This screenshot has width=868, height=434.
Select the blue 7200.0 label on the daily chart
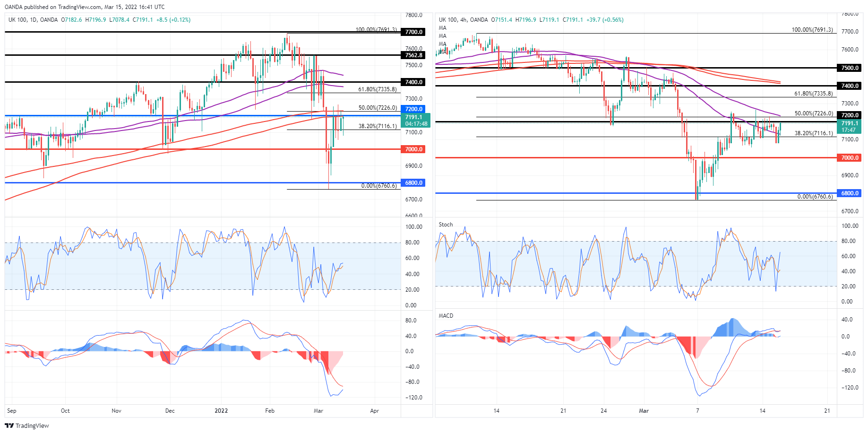413,109
